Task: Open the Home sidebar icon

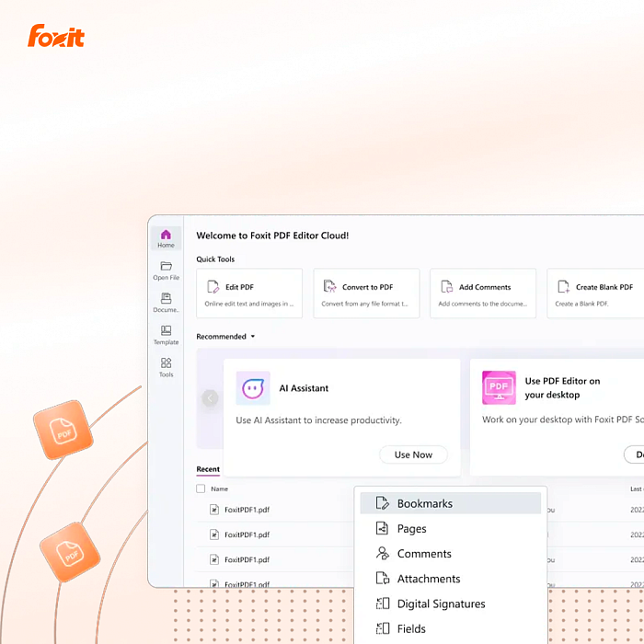Action: click(166, 236)
